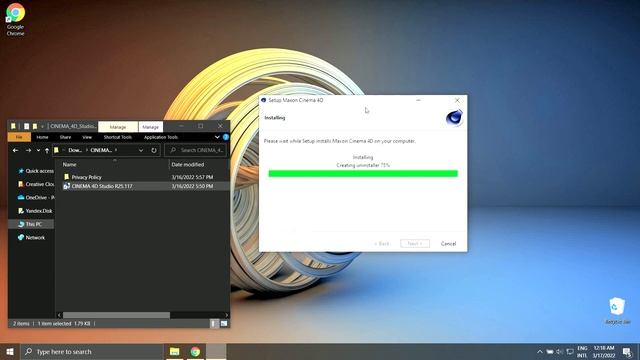Refresh the File Explorer folder view
640x360 pixels.
click(x=154, y=150)
